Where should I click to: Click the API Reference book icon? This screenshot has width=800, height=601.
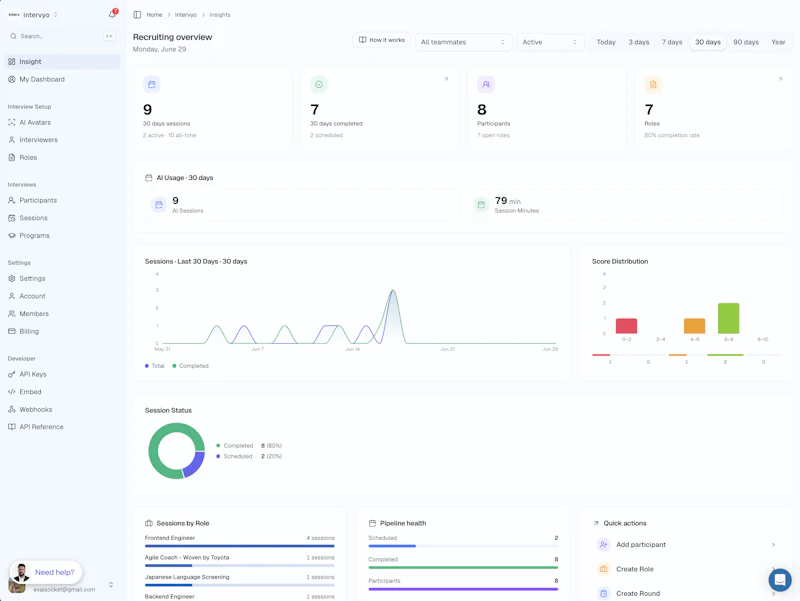[12, 427]
